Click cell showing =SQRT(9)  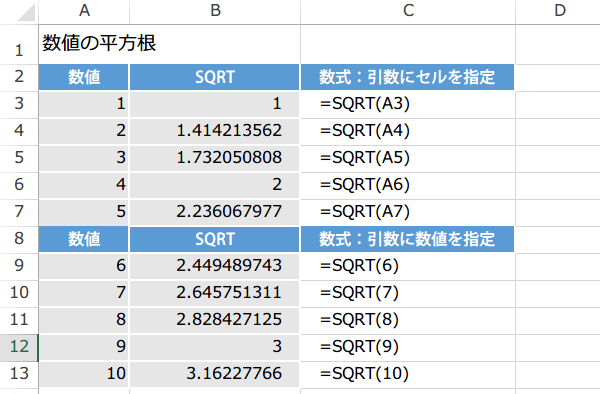(407, 347)
